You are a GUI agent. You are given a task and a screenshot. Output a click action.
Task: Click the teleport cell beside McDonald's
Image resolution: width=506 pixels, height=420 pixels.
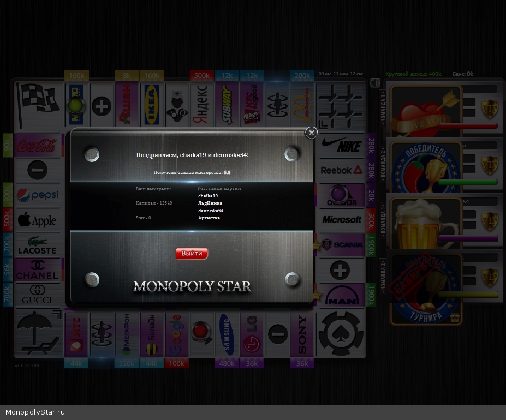click(277, 105)
